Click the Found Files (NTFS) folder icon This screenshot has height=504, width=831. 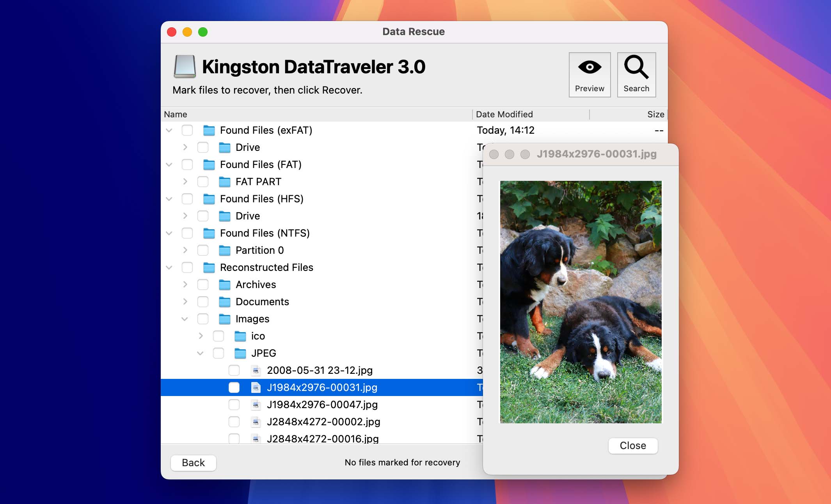coord(209,233)
